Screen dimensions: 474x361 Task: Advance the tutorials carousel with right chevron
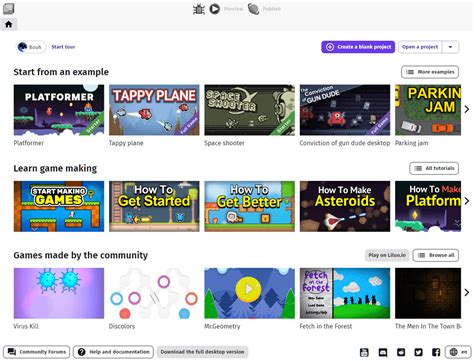tap(467, 201)
